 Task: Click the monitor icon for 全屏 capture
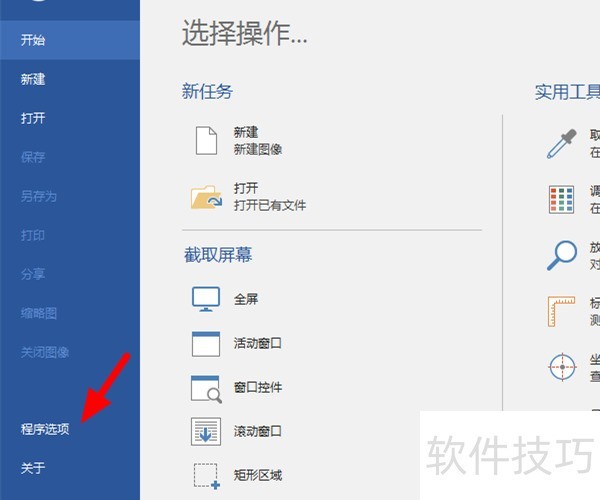[x=206, y=299]
